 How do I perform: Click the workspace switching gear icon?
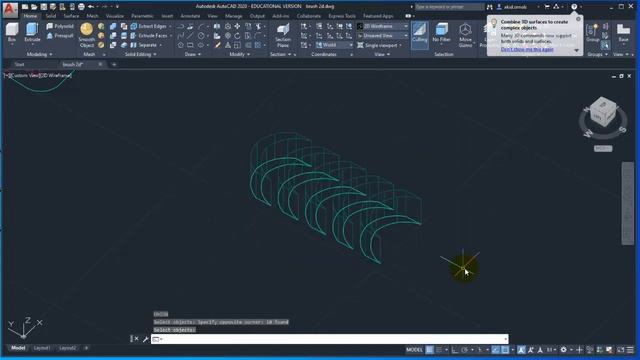coord(563,350)
